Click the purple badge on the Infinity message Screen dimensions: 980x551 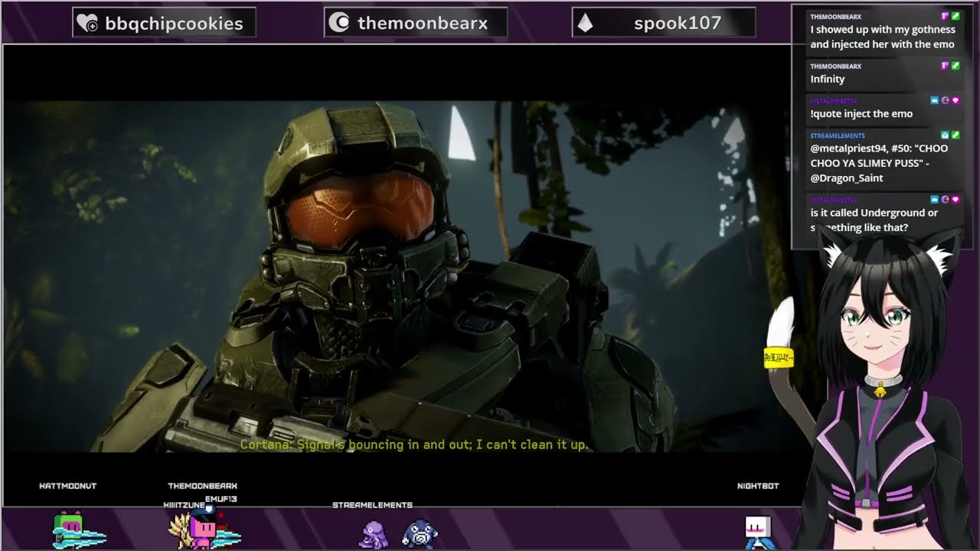point(946,66)
